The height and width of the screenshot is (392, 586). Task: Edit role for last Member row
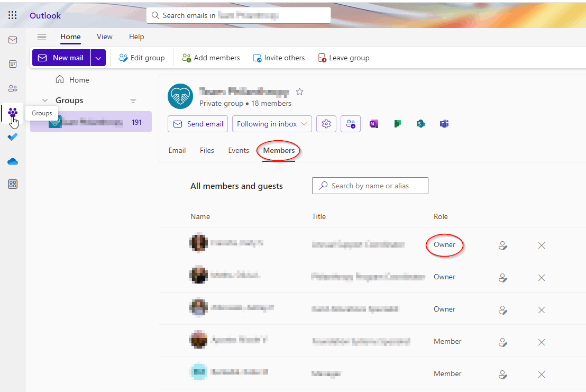[503, 375]
